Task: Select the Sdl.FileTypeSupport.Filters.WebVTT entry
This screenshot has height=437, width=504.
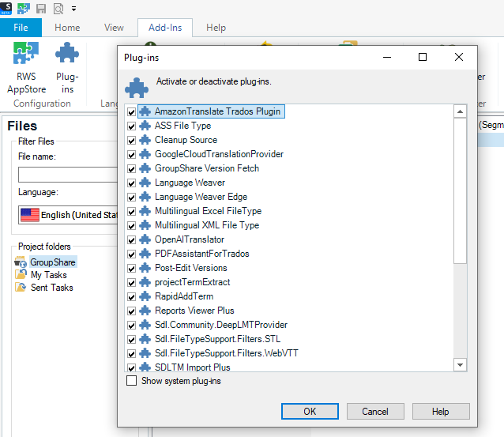Action: pyautogui.click(x=227, y=353)
